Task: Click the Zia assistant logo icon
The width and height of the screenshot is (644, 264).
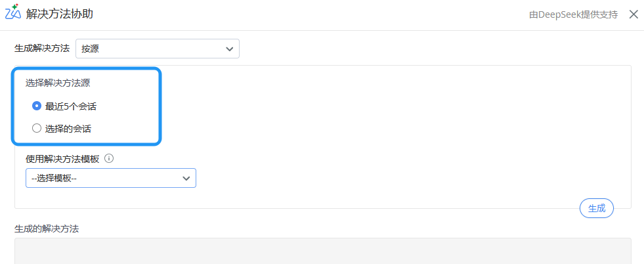Action: pyautogui.click(x=12, y=13)
